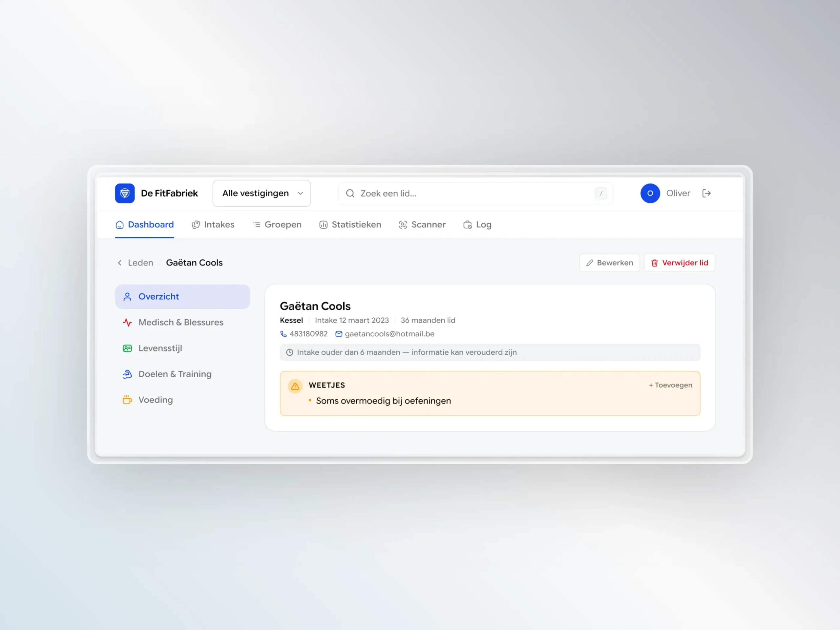The height and width of the screenshot is (630, 840).
Task: Click the phone icon beside 483180982
Action: pyautogui.click(x=283, y=334)
